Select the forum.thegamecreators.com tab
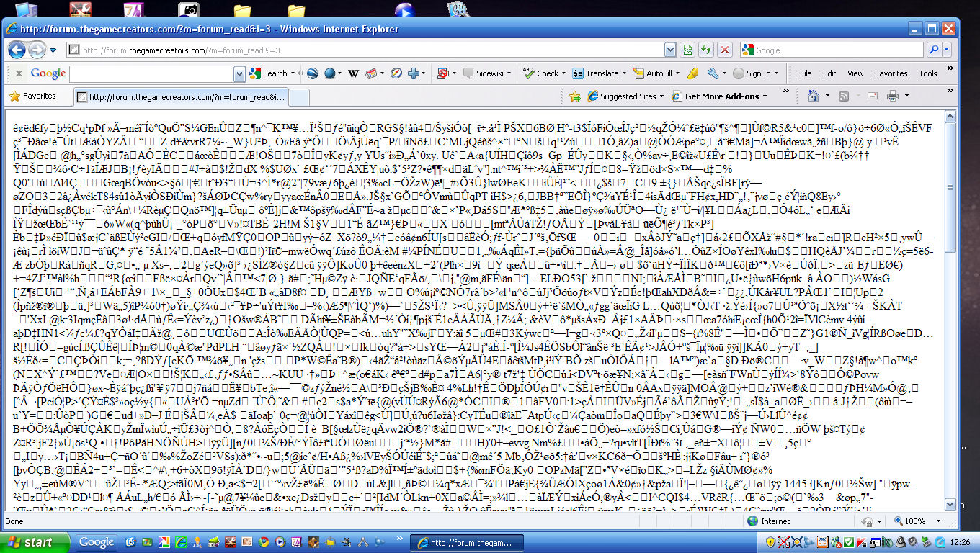This screenshot has width=980, height=553. point(180,96)
